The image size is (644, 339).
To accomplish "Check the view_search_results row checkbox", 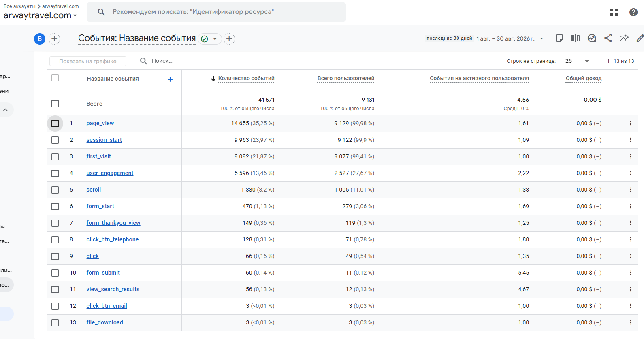I will pos(55,290).
